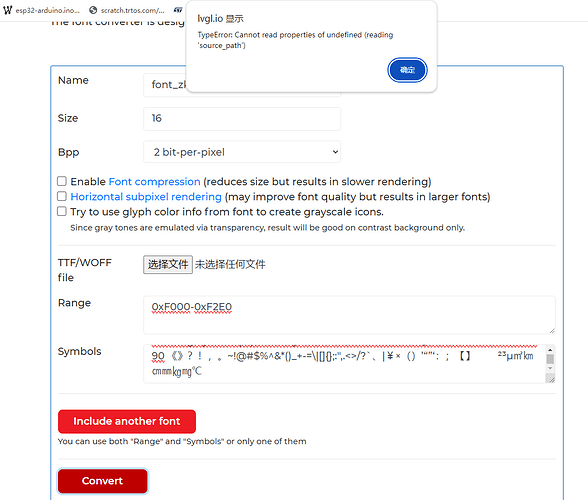588x500 pixels.
Task: Click the Wikipedia W bookmark icon
Action: (8, 10)
